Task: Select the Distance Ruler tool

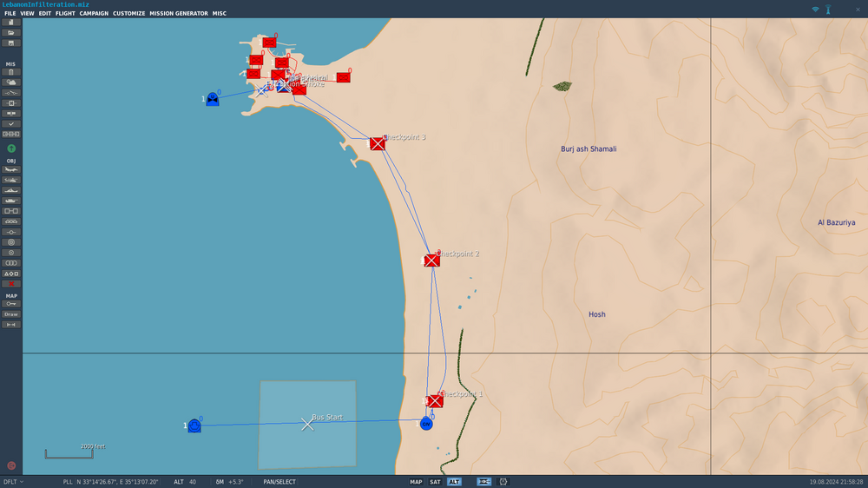Action: point(11,325)
